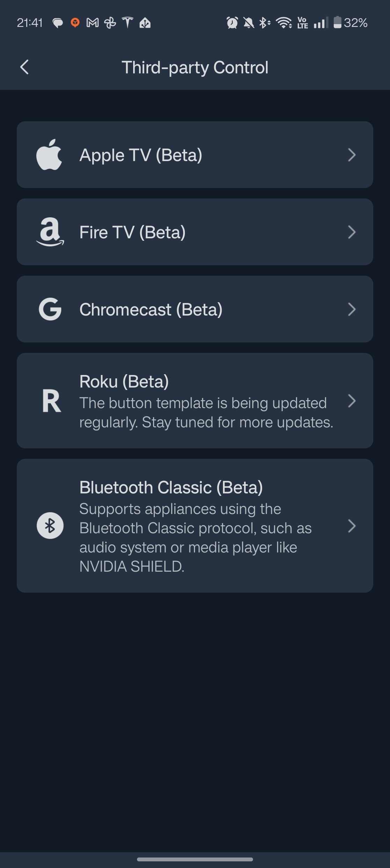Open Apple TV via its chevron arrow
The height and width of the screenshot is (868, 390).
pyautogui.click(x=352, y=155)
